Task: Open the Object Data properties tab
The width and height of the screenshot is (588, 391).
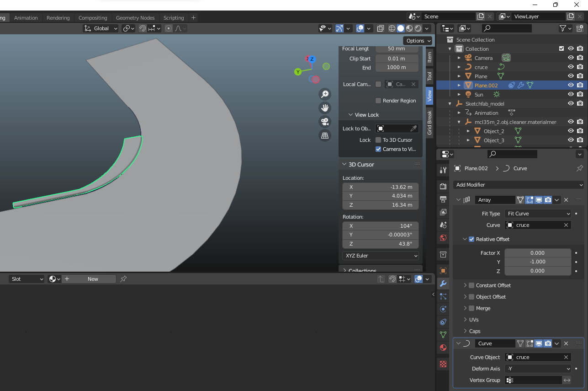Action: 443,335
